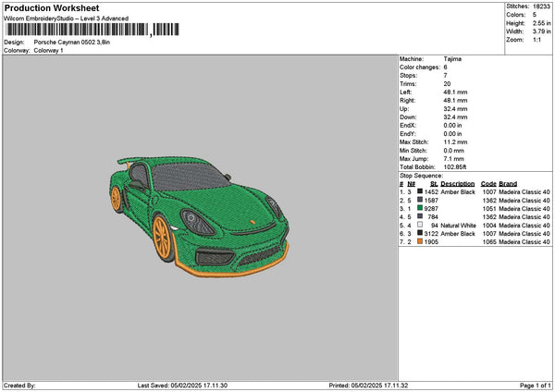Pick the Natural White thread swatch
The height and width of the screenshot is (392, 555).
pos(420,226)
